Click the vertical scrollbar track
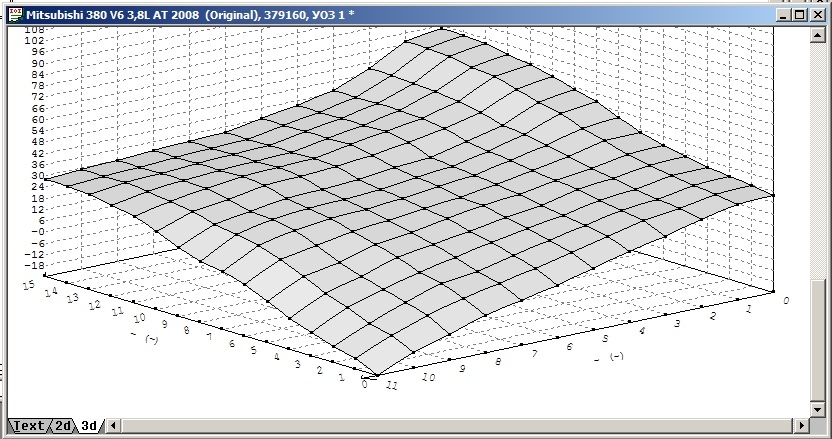Image resolution: width=832 pixels, height=439 pixels. pos(823,220)
